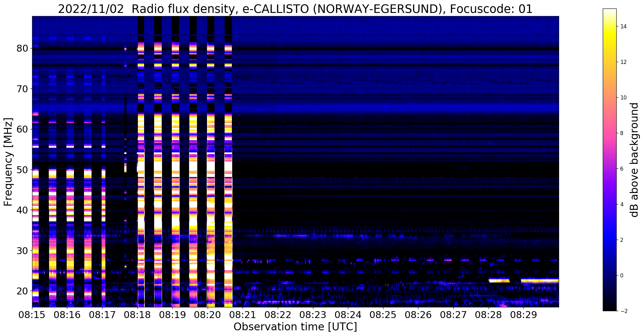Click the 80 MHz frequency tick label

[x=22, y=48]
